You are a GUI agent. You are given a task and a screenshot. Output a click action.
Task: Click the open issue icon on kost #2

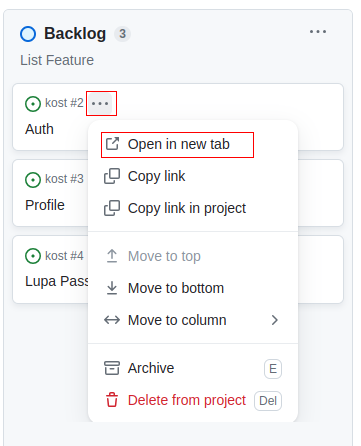point(33,104)
